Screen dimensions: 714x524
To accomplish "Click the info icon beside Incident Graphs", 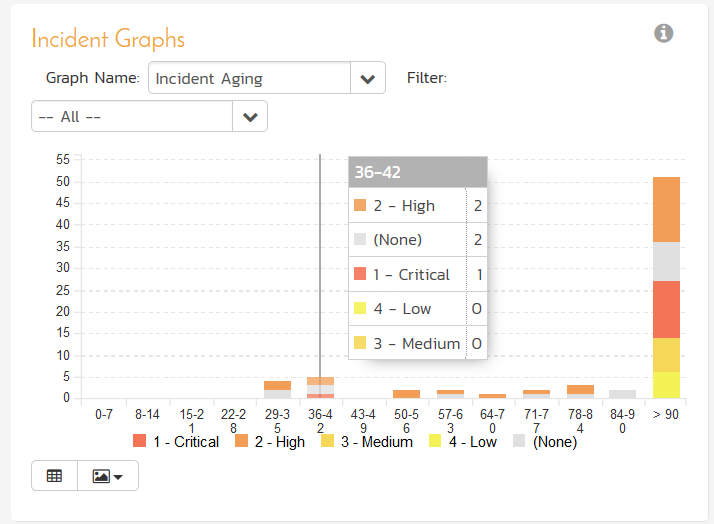I will (x=663, y=33).
